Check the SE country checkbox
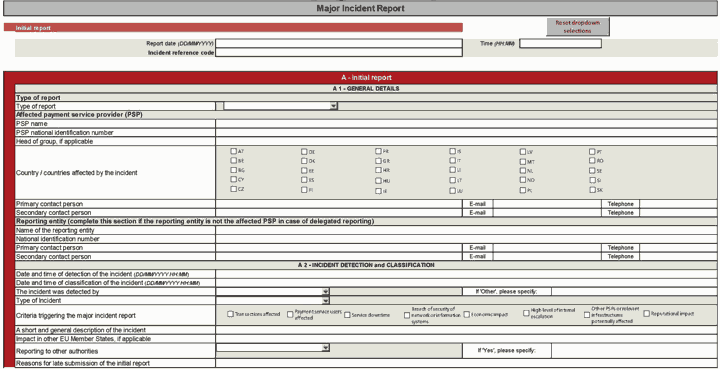 pyautogui.click(x=592, y=171)
